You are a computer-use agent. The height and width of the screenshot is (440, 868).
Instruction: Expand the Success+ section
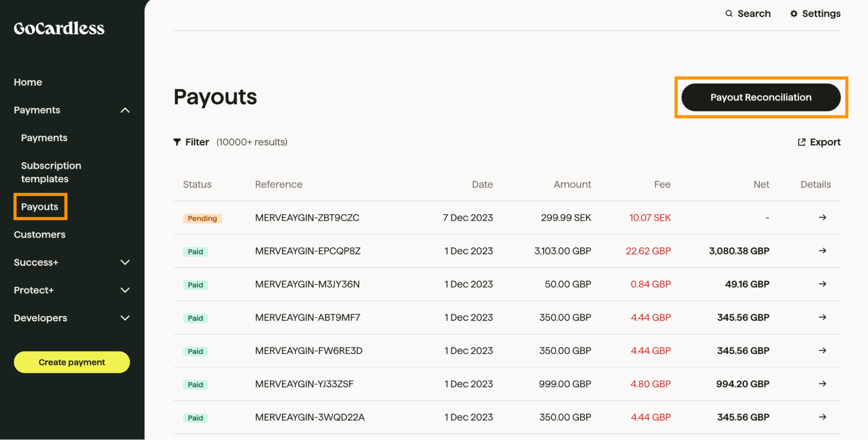coord(125,262)
